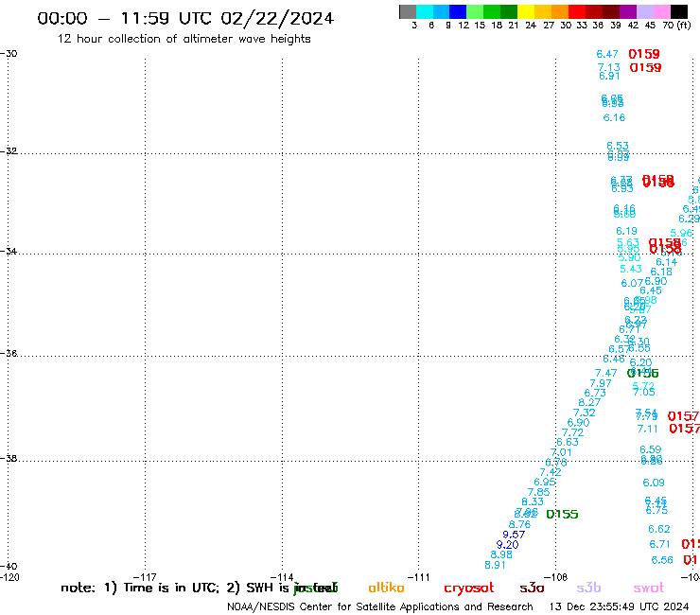Click the 'altika' satellite legend label
Screen dimensions: 700x615
(386, 588)
